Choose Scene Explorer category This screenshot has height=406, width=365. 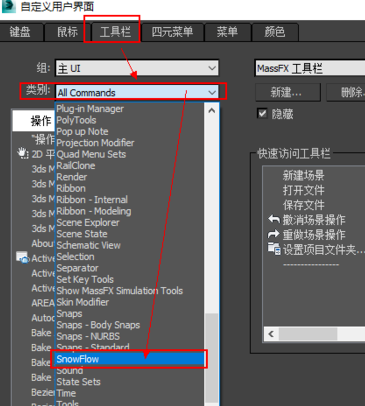(x=88, y=222)
